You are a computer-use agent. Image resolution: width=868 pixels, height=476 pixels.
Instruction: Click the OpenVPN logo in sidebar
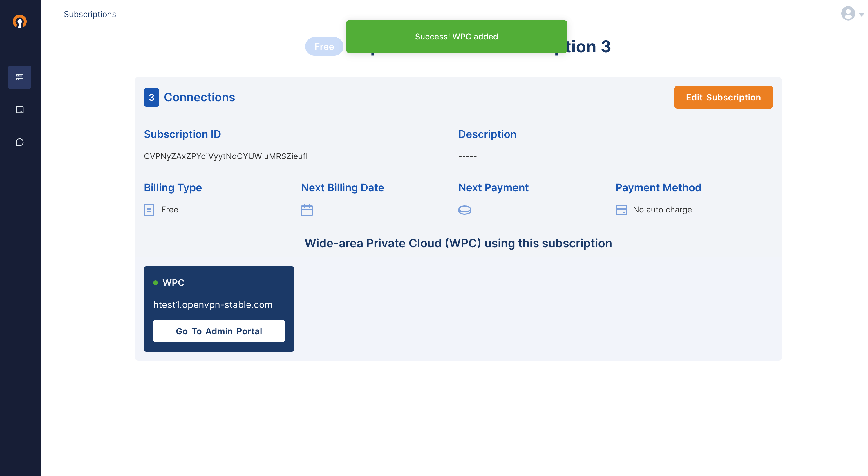click(19, 21)
